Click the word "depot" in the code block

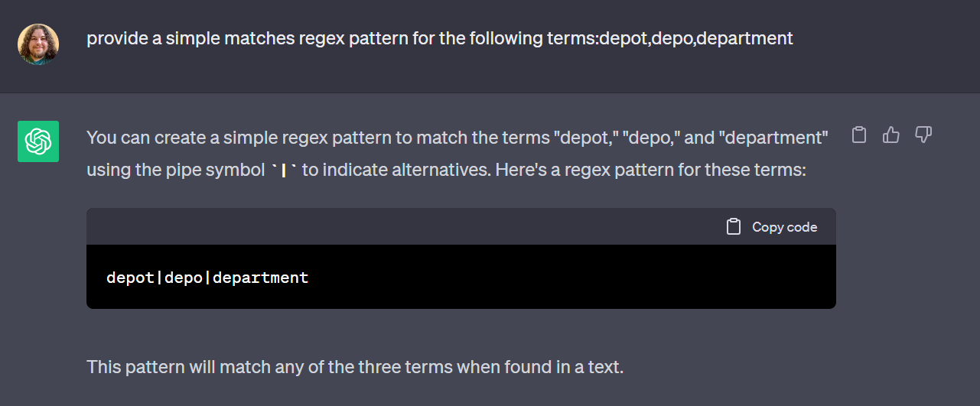(x=131, y=278)
